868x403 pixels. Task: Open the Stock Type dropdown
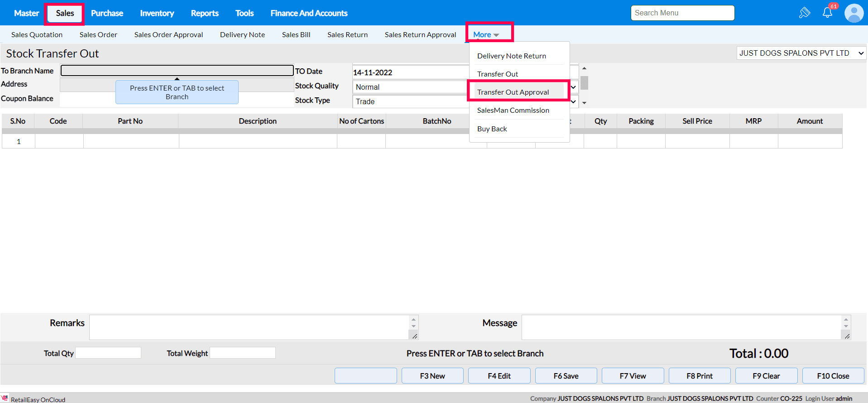(573, 101)
